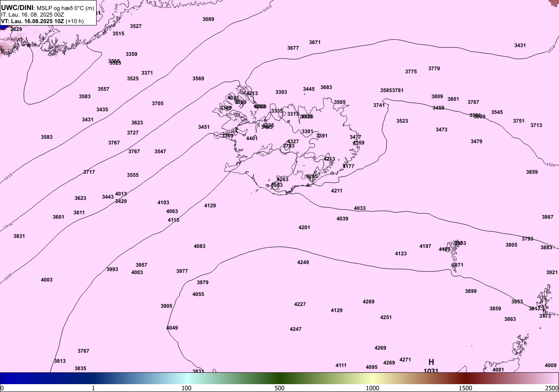The width and height of the screenshot is (559, 392).
Task: Click the 3359 height label
Action: click(x=131, y=54)
